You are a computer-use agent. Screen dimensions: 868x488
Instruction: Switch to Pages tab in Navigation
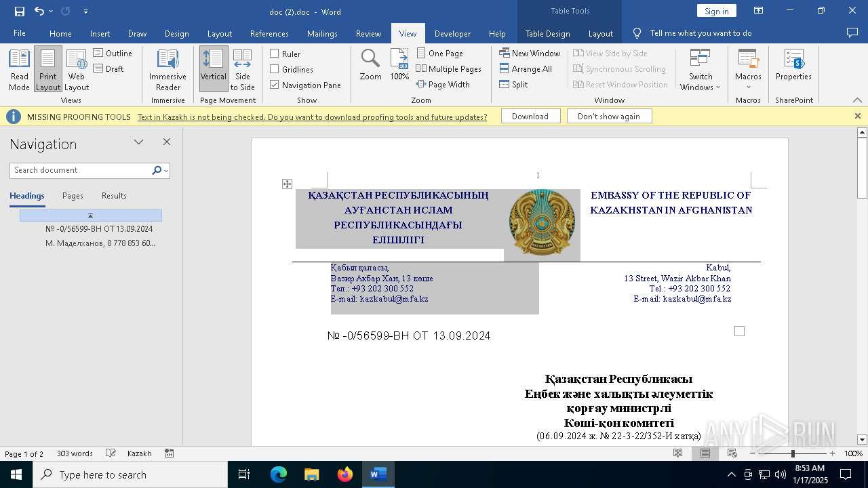coord(73,196)
